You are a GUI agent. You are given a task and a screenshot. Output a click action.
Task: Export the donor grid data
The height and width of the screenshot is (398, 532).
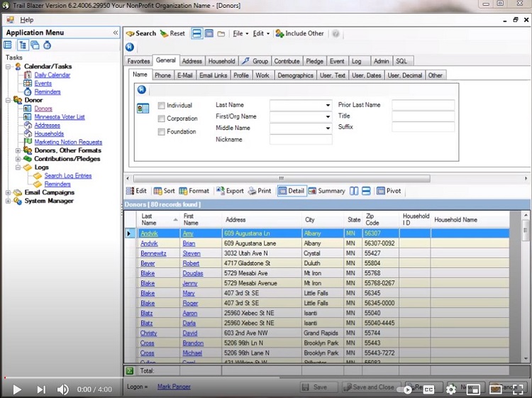tap(230, 191)
